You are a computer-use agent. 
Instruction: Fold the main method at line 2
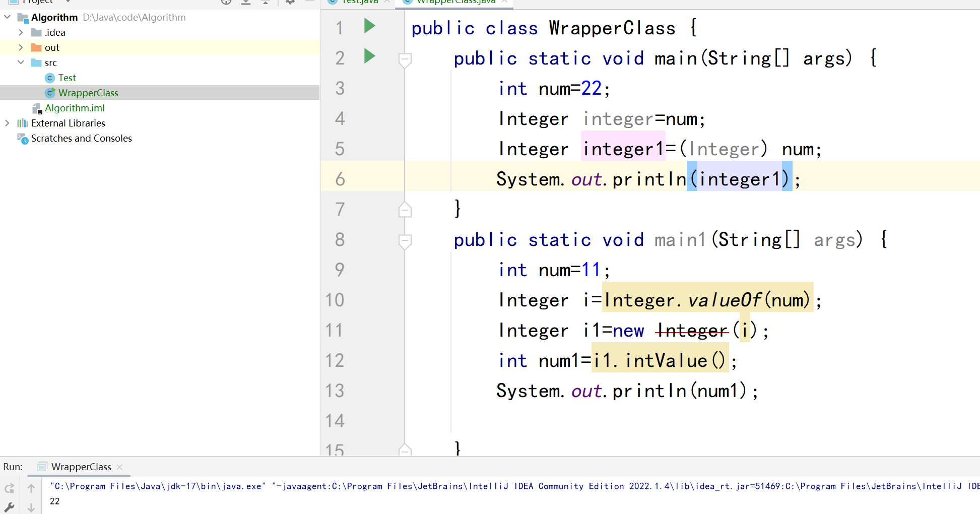pyautogui.click(x=405, y=59)
